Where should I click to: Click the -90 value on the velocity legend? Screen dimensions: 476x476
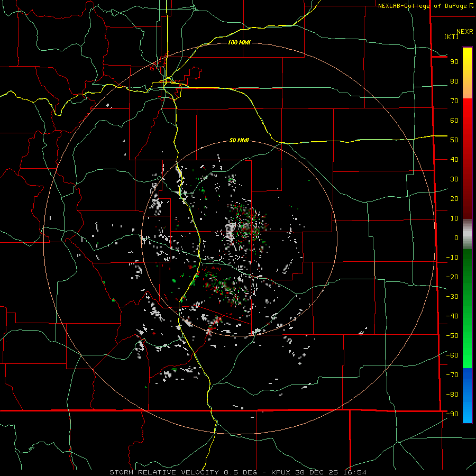click(452, 414)
